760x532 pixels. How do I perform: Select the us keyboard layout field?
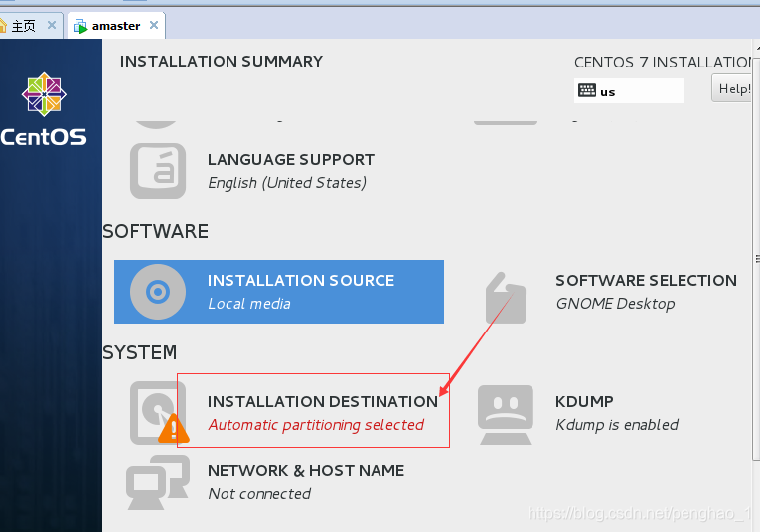(x=629, y=90)
